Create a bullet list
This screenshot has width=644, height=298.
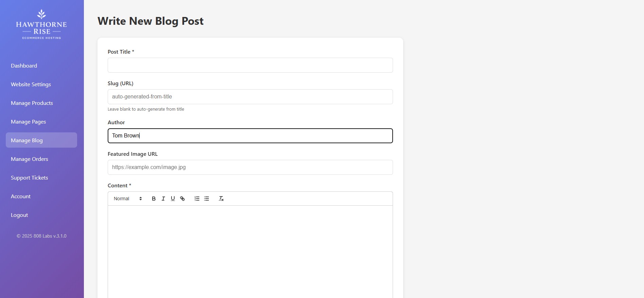(x=206, y=199)
